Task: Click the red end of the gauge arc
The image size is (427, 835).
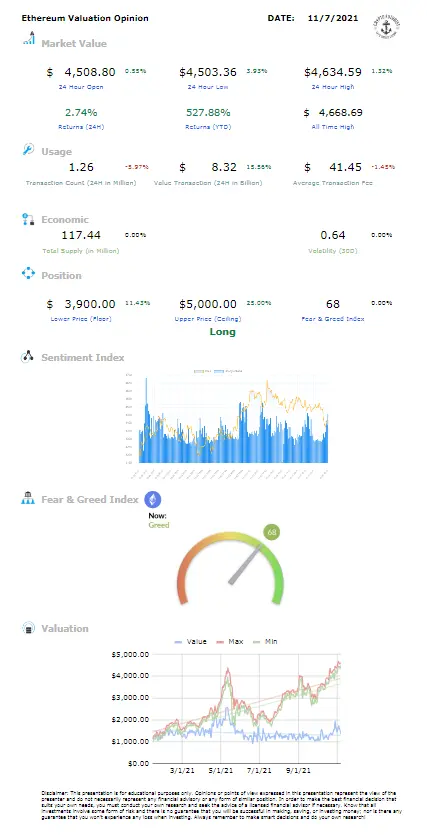Action: (183, 594)
